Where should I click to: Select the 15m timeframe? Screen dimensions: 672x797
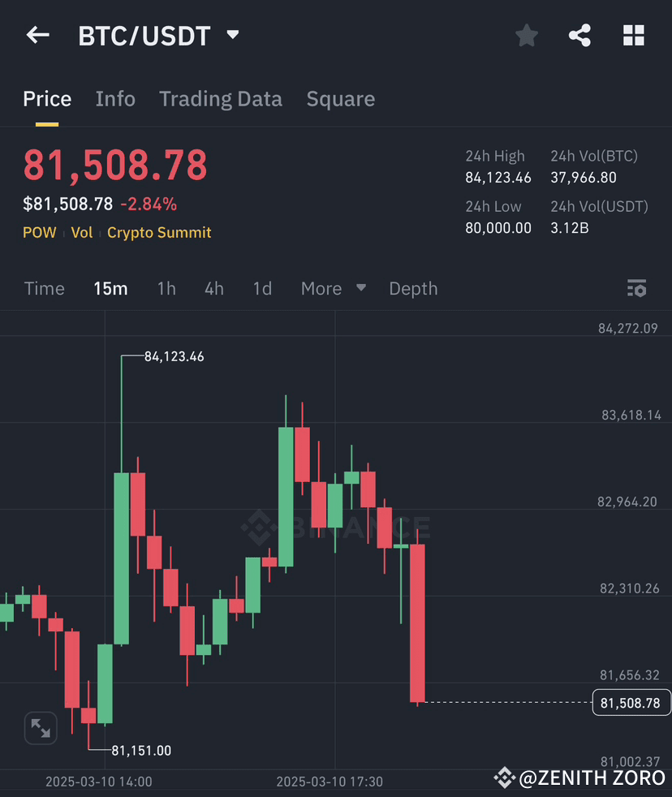[x=110, y=288]
